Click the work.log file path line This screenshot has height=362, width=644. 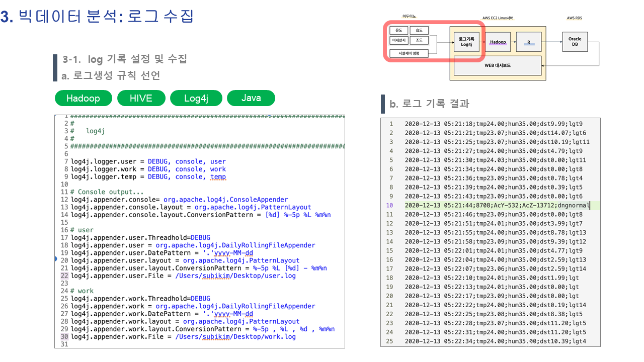[x=183, y=336]
